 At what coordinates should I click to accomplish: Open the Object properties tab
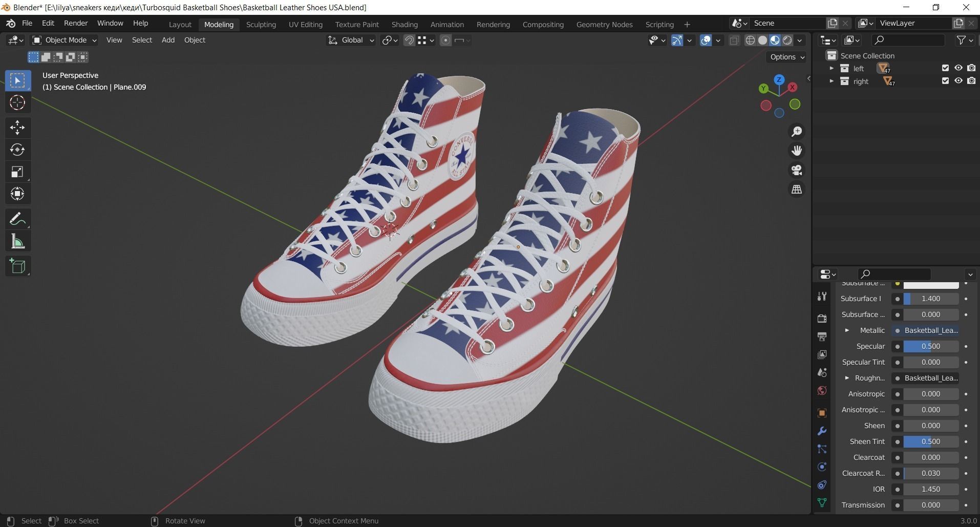tap(822, 413)
